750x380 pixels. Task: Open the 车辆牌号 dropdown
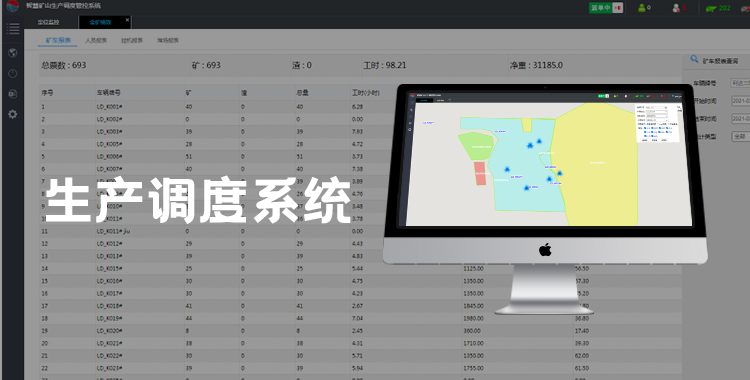coord(740,83)
